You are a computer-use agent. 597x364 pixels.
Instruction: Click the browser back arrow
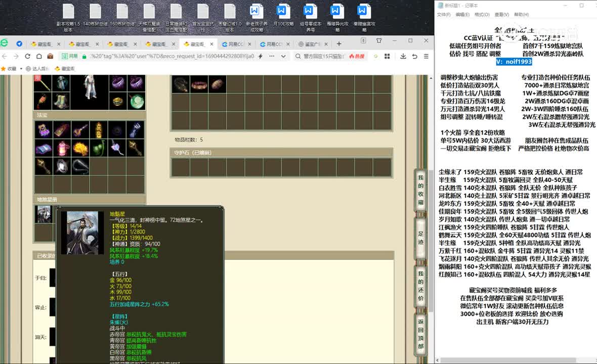5,56
